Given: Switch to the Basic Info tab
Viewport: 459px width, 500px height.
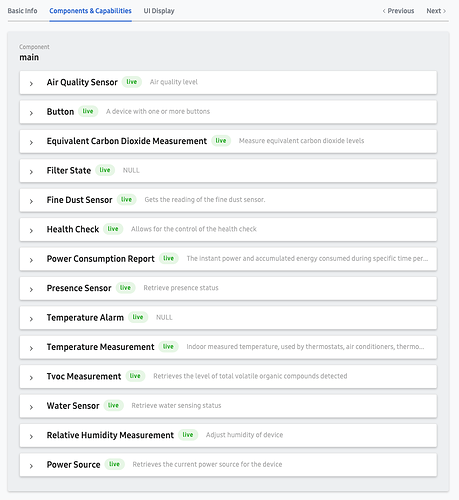Looking at the screenshot, I should (22, 11).
